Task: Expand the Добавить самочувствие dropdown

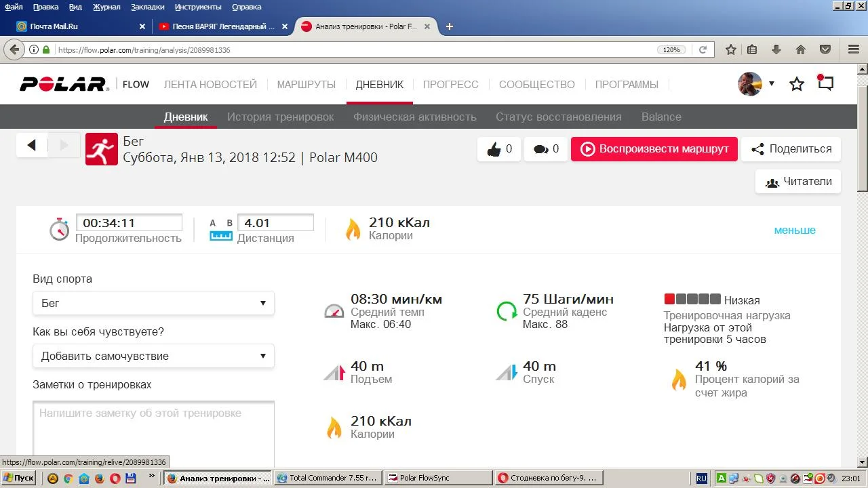Action: tap(153, 356)
